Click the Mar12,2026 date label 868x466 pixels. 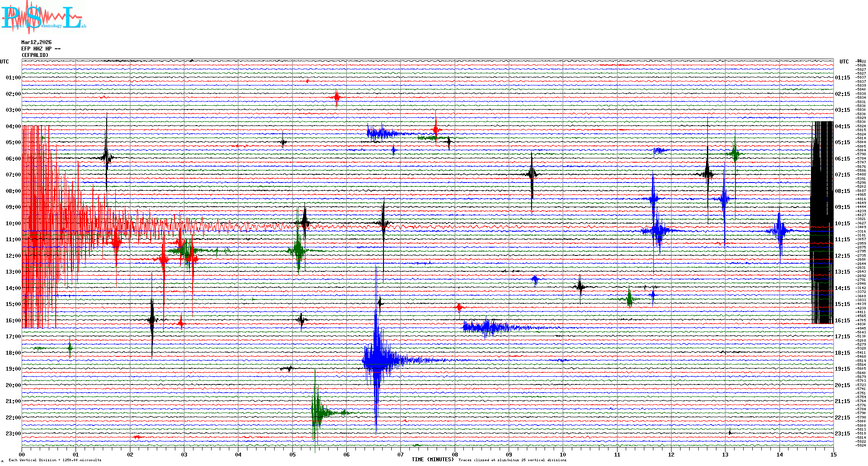point(36,42)
